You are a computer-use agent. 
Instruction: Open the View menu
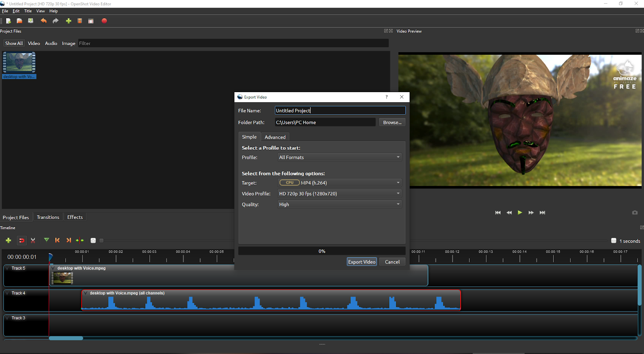coord(41,11)
